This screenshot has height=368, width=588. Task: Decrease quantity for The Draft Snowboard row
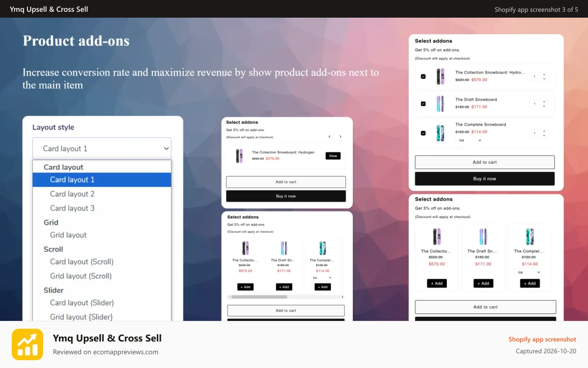click(x=544, y=106)
